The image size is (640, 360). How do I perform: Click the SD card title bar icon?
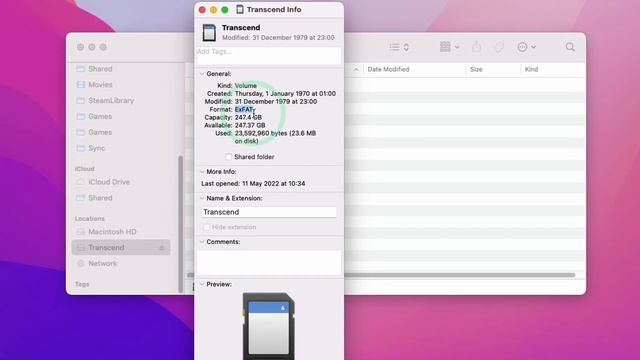pos(240,9)
